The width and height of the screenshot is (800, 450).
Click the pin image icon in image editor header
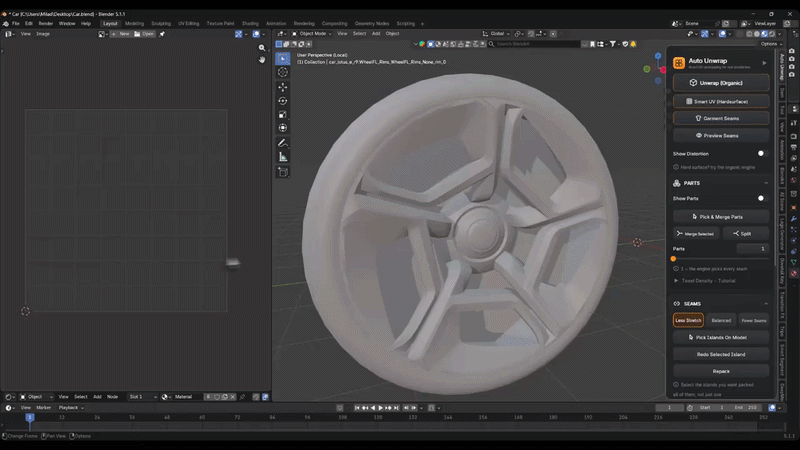click(x=162, y=34)
